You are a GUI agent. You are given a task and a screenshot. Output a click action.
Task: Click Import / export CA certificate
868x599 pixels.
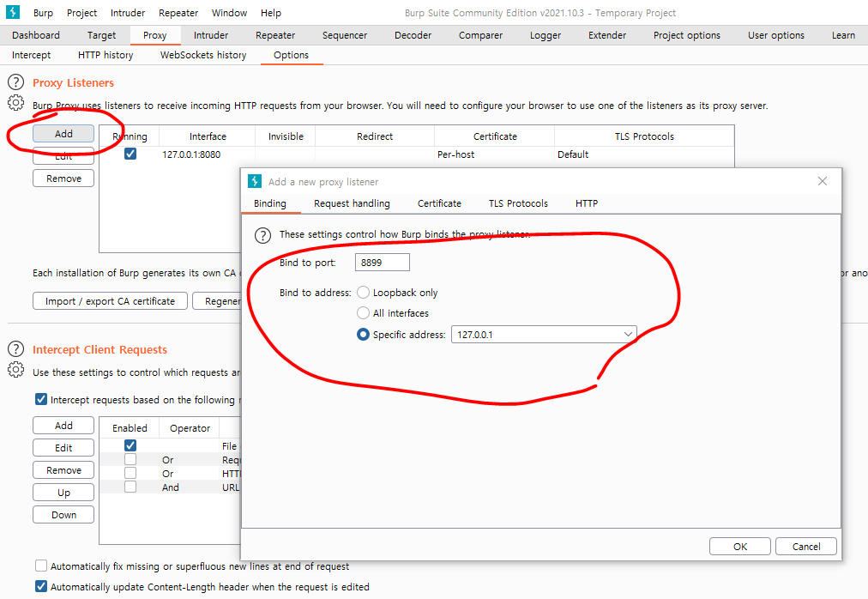point(110,301)
